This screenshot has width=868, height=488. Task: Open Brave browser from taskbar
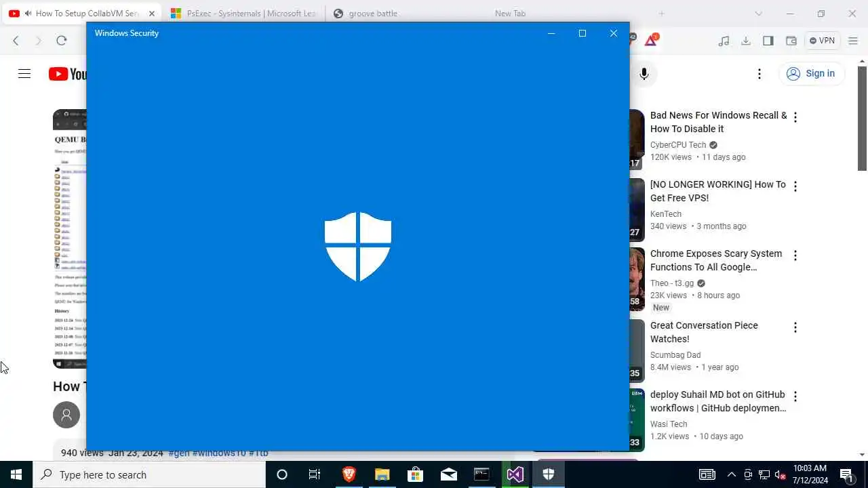click(349, 474)
